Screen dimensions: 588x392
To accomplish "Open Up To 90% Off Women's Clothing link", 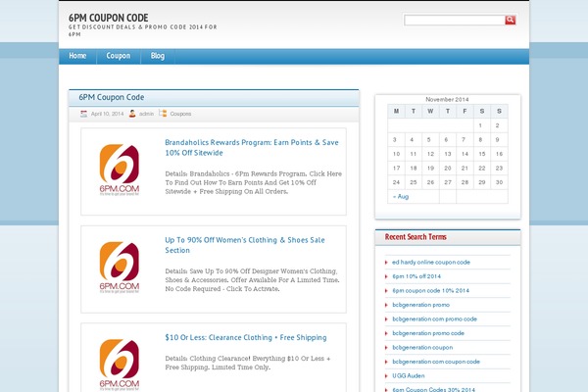I will click(x=245, y=245).
